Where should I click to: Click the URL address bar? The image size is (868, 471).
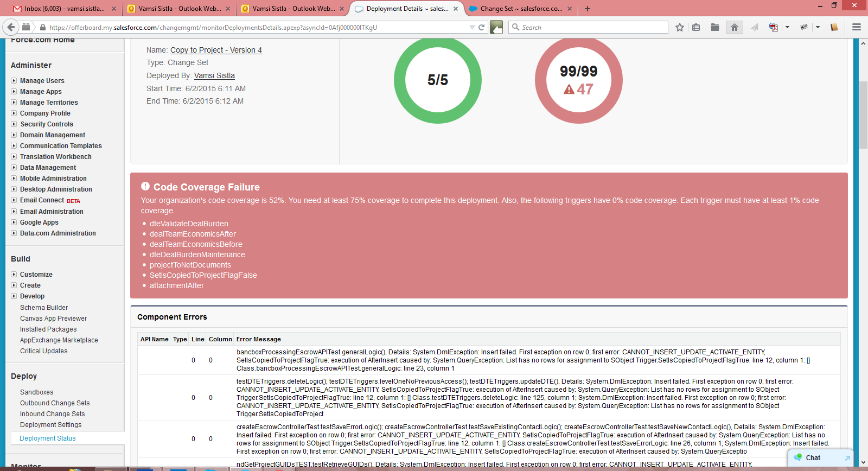click(258, 27)
